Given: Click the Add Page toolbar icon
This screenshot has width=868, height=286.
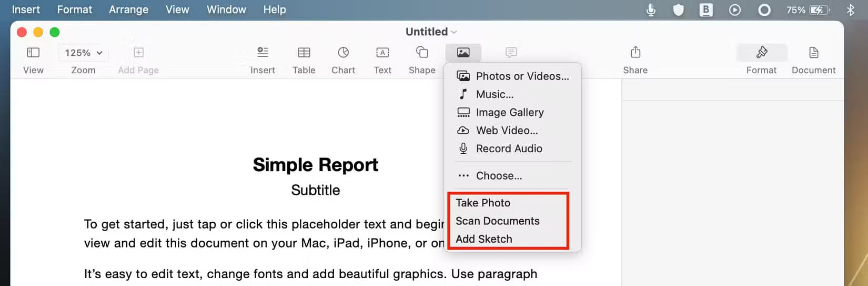Looking at the screenshot, I should tap(138, 53).
